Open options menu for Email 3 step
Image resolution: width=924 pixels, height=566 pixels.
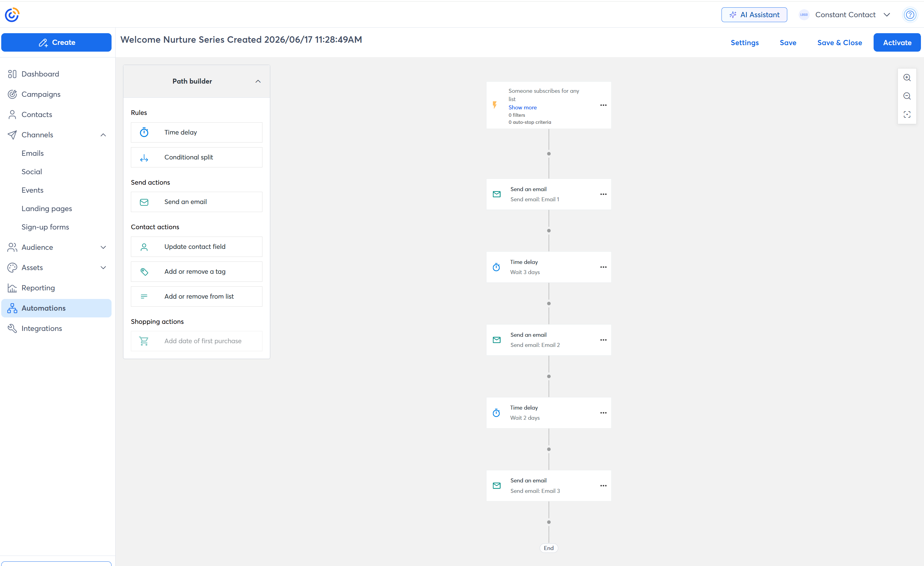(x=603, y=486)
